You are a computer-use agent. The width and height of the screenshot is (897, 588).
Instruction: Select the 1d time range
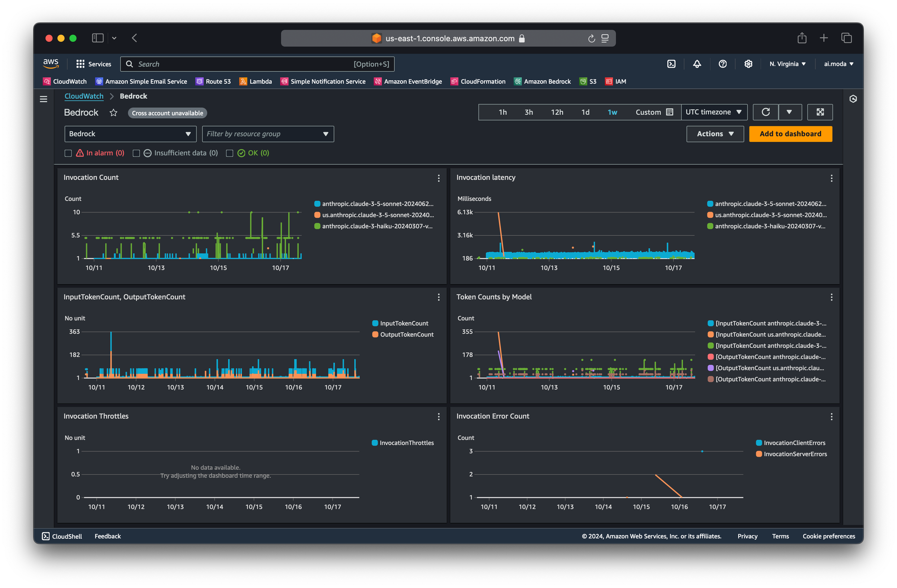coord(585,112)
